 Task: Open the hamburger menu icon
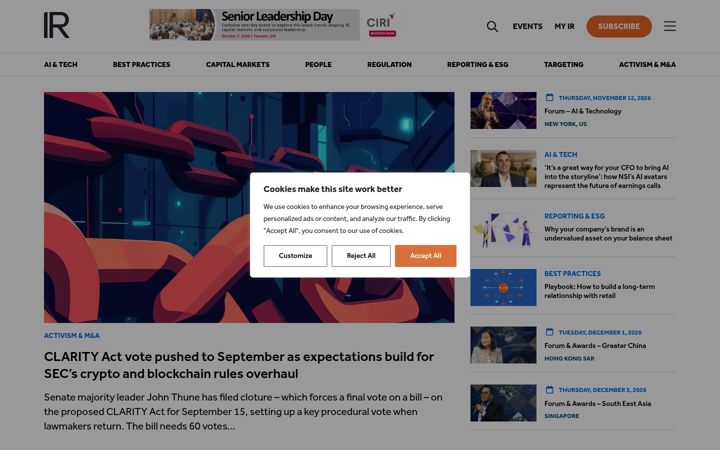(669, 26)
